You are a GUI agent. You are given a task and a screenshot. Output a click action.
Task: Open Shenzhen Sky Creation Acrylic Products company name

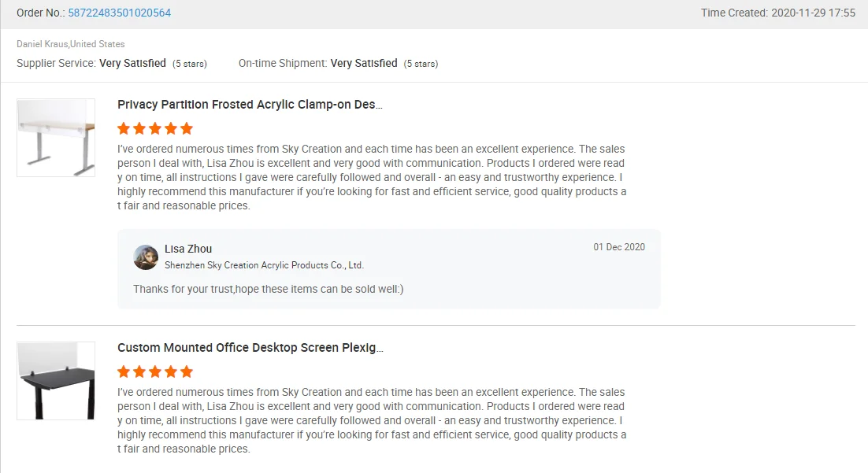264,265
